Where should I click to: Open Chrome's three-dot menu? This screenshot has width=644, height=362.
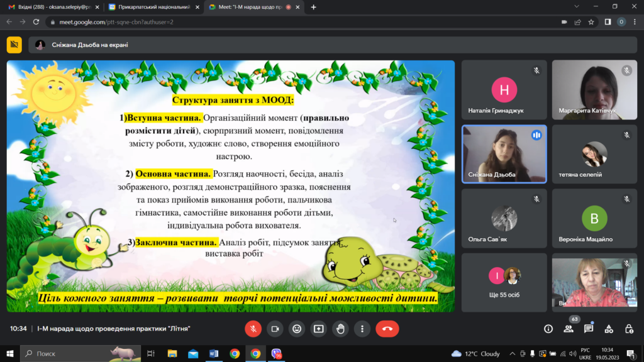point(635,22)
